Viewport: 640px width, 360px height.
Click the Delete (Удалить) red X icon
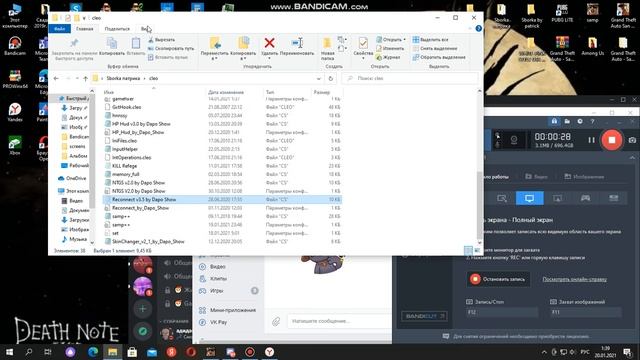tap(269, 43)
